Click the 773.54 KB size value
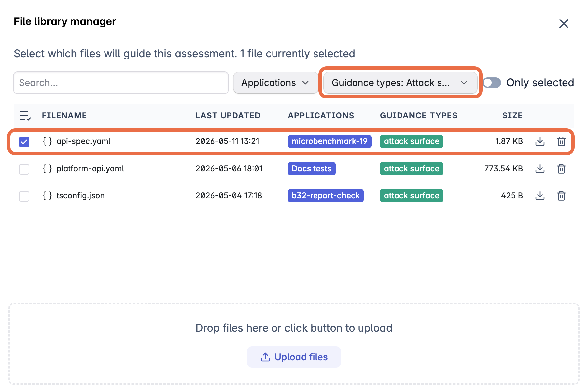Viewport: 588px width, 392px height. point(504,169)
